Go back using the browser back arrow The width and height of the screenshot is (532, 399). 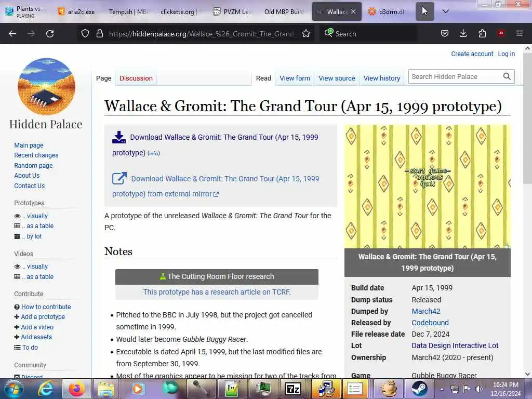point(12,34)
